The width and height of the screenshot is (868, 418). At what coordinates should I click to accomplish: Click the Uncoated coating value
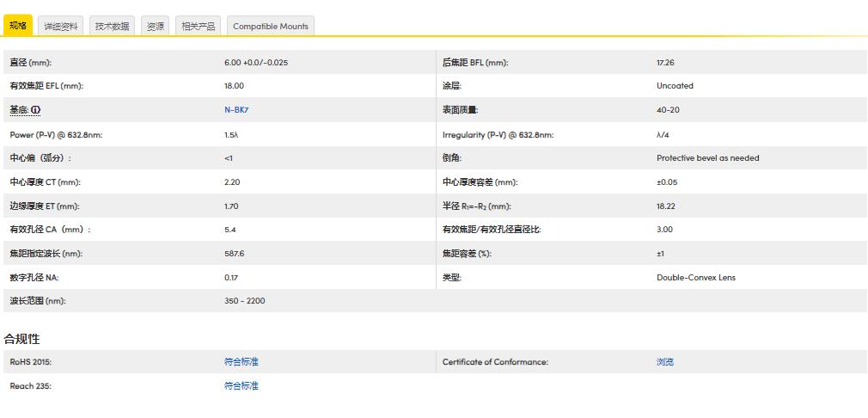pos(675,86)
